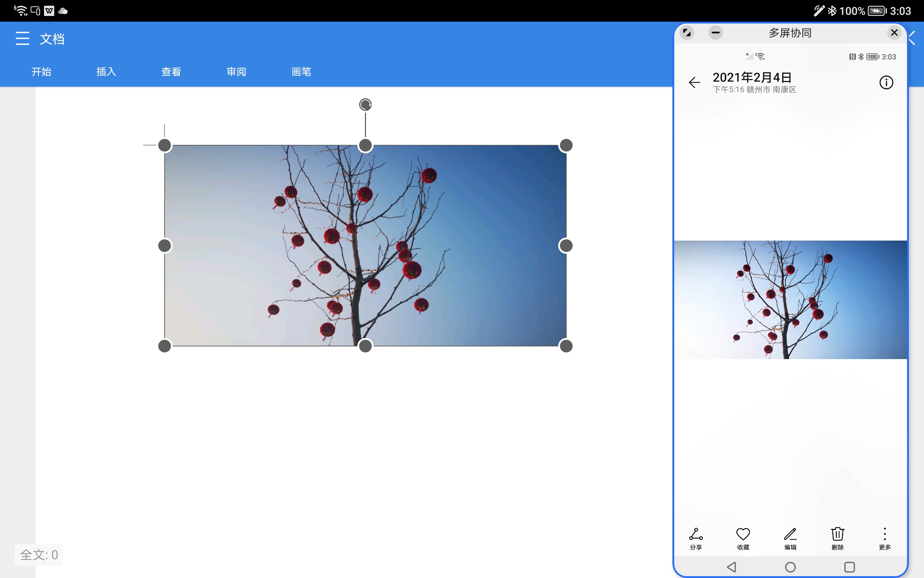This screenshot has width=924, height=578.
Task: Click the bottom-left resize handle of the image
Action: click(165, 346)
